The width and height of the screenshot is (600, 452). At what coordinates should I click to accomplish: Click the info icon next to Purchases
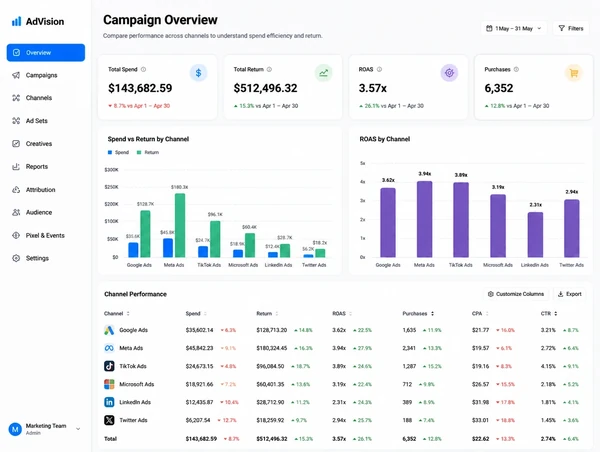point(516,69)
